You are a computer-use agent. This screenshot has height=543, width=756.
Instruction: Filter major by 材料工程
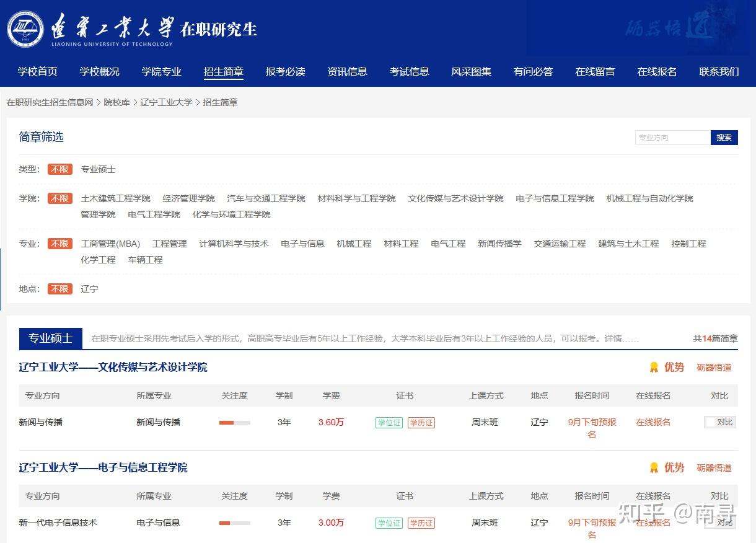click(x=402, y=244)
